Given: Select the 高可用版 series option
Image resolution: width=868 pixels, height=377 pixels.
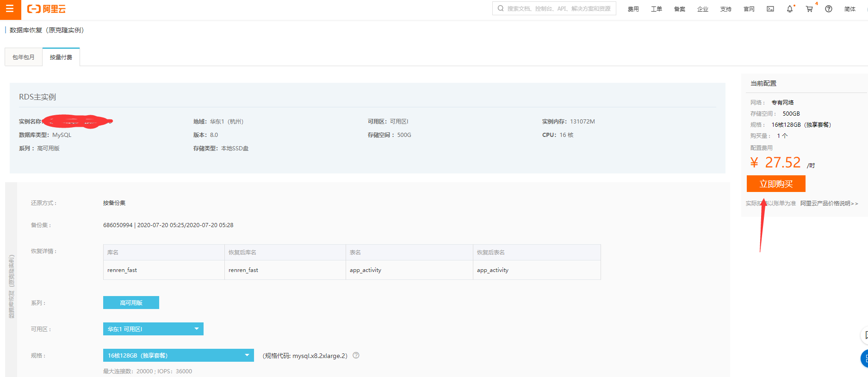Looking at the screenshot, I should 131,303.
